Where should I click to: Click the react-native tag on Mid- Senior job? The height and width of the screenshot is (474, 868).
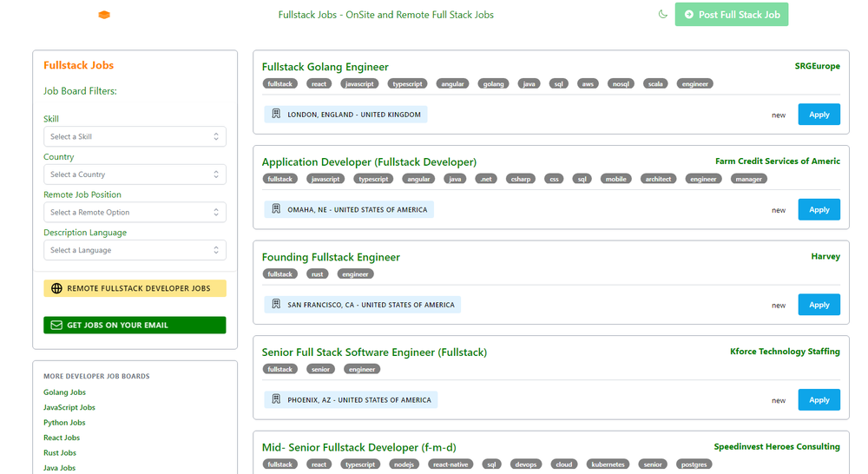tap(450, 464)
